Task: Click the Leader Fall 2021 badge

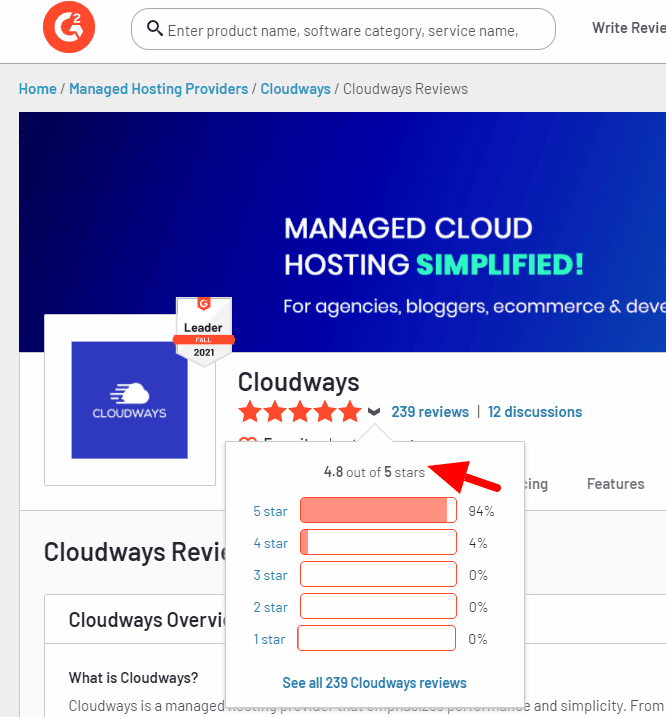Action: point(204,331)
